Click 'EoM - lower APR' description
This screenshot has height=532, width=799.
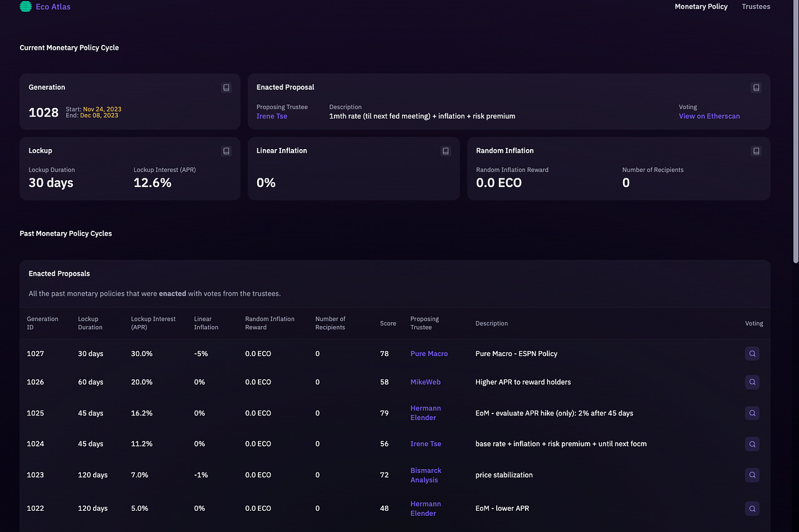(502, 508)
